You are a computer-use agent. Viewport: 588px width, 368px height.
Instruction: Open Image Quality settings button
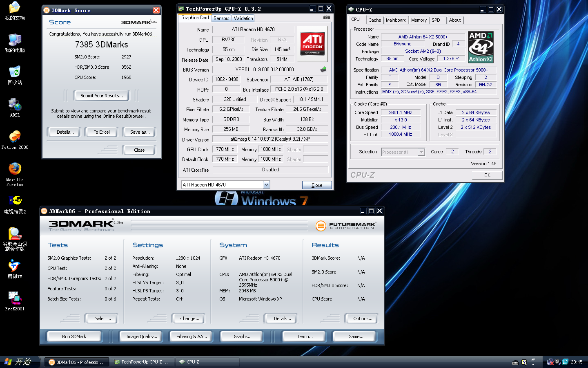pos(141,337)
